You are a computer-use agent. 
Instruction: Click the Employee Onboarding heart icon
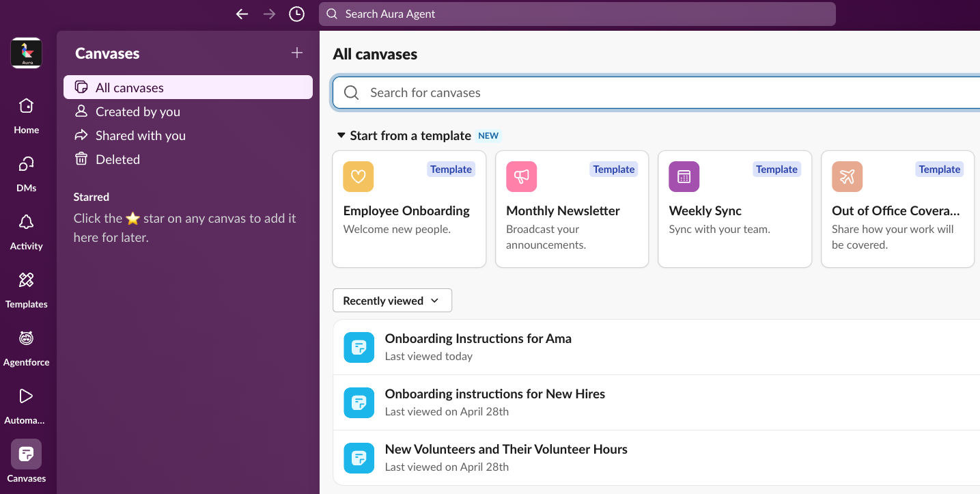(359, 176)
